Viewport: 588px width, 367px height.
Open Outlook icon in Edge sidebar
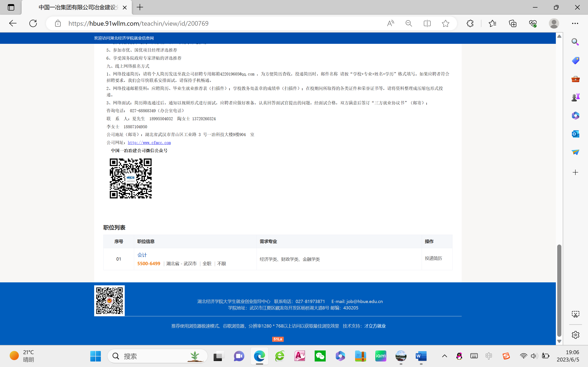[575, 134]
